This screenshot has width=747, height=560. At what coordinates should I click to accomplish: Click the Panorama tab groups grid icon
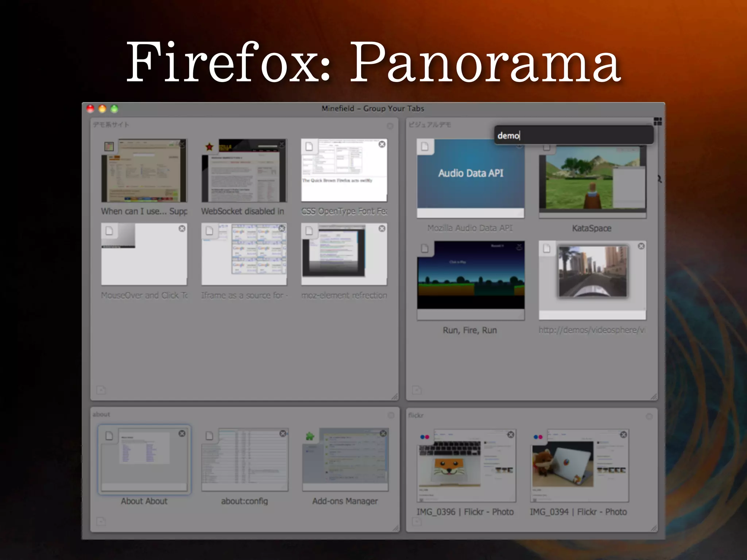click(x=658, y=122)
